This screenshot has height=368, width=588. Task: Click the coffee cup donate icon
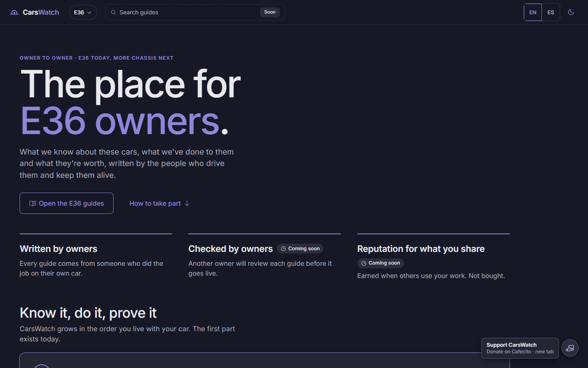point(570,348)
